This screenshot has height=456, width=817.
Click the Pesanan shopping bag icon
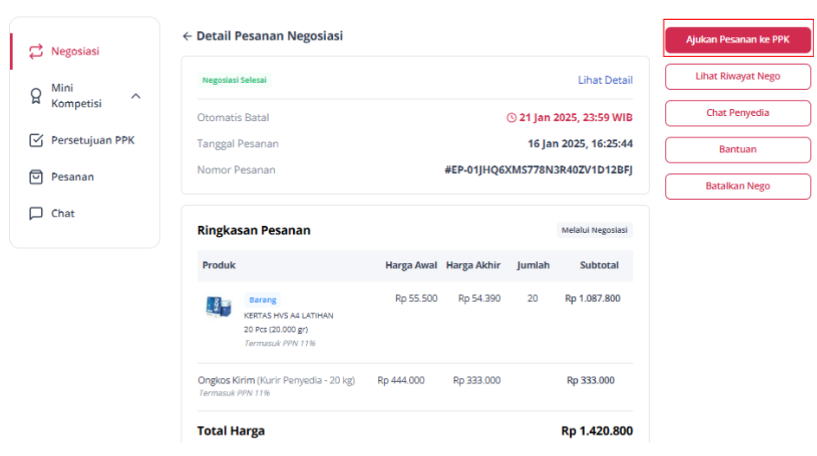(x=36, y=177)
